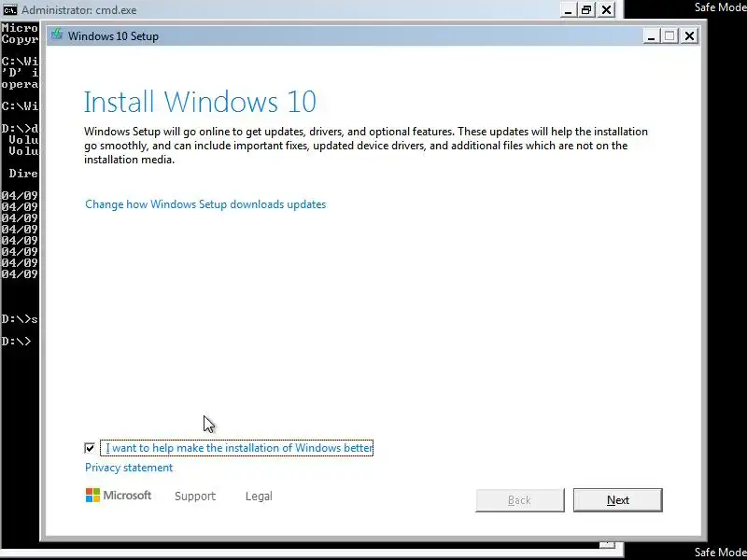This screenshot has height=560, width=747.
Task: Click the Support link
Action: click(x=195, y=497)
